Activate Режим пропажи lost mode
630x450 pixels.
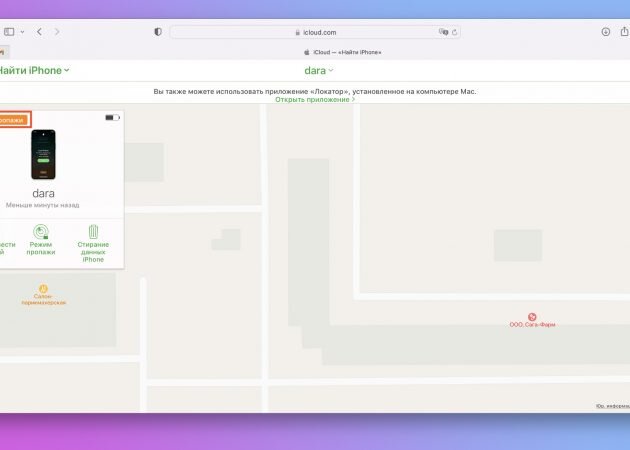pos(41,240)
